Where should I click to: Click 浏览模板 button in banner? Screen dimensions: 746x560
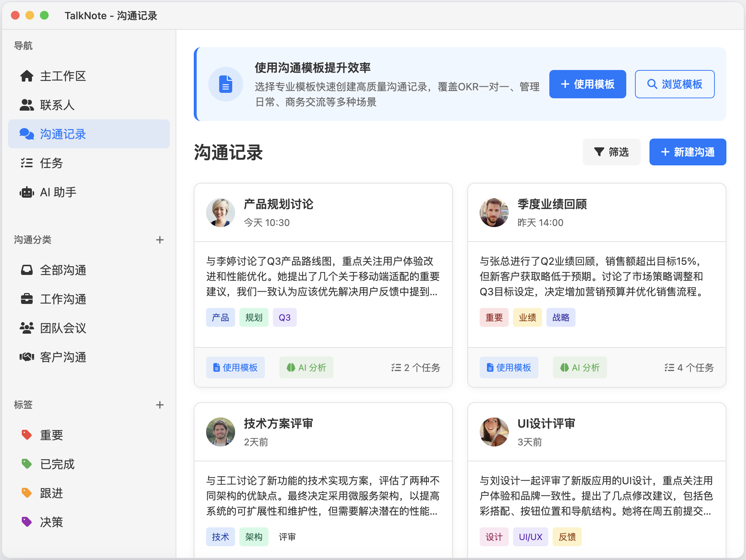click(x=675, y=84)
